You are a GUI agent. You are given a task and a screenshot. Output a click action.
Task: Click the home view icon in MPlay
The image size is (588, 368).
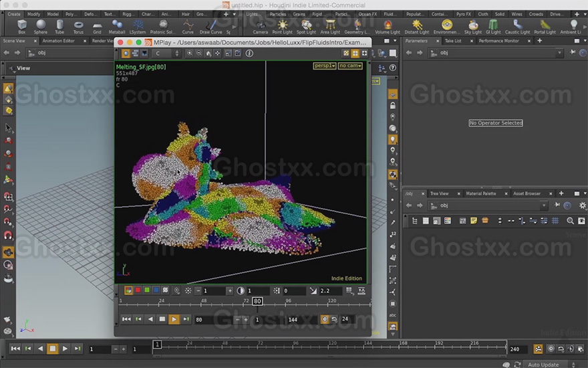pyautogui.click(x=208, y=54)
